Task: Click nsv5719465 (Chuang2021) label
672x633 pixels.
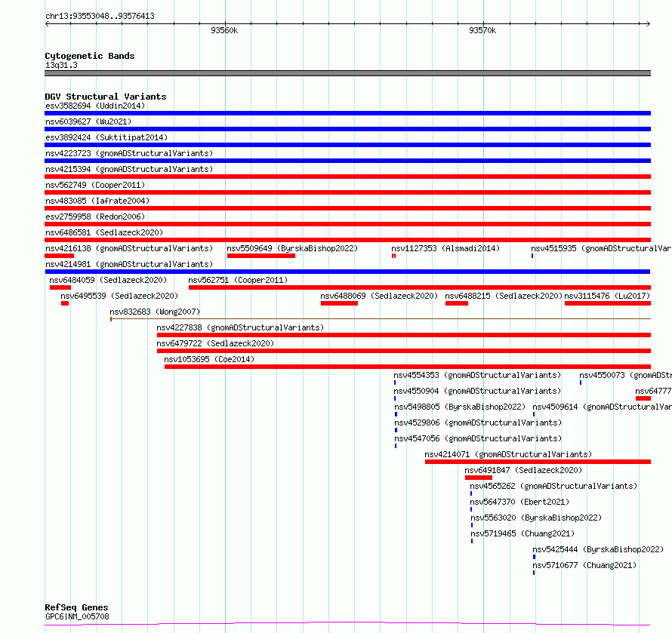Action: click(x=522, y=533)
